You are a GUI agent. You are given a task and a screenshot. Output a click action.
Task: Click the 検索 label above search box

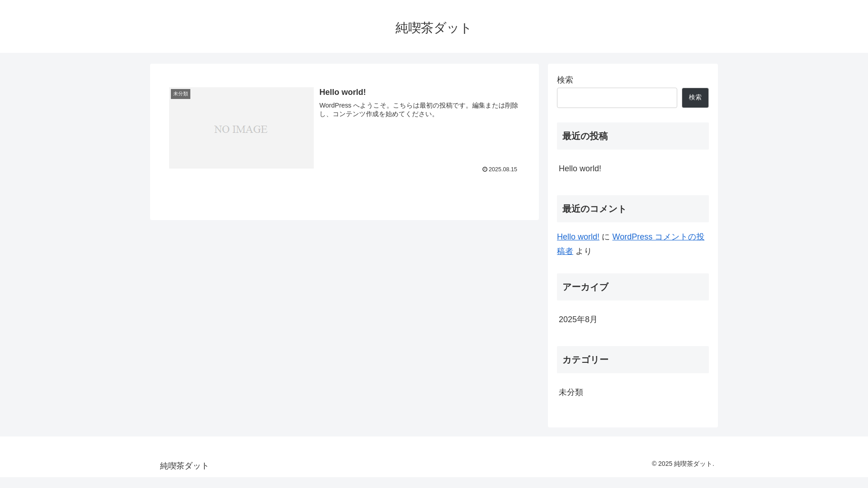565,80
